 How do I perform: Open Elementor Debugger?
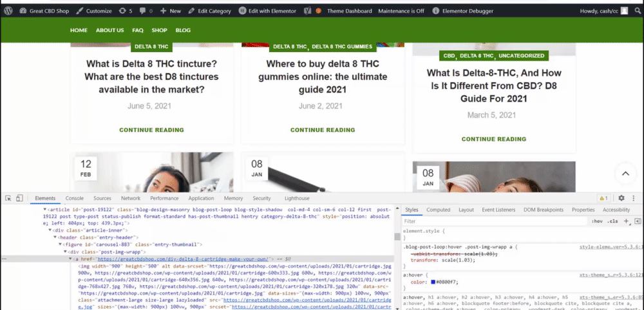(x=463, y=11)
